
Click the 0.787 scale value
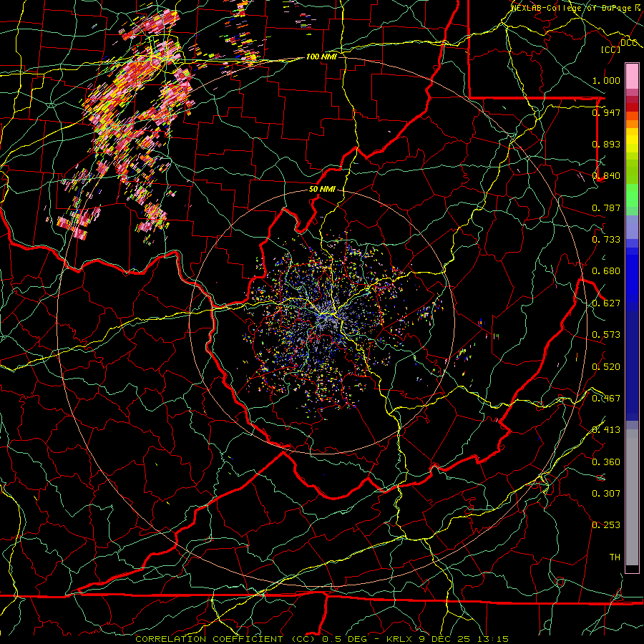coord(606,208)
